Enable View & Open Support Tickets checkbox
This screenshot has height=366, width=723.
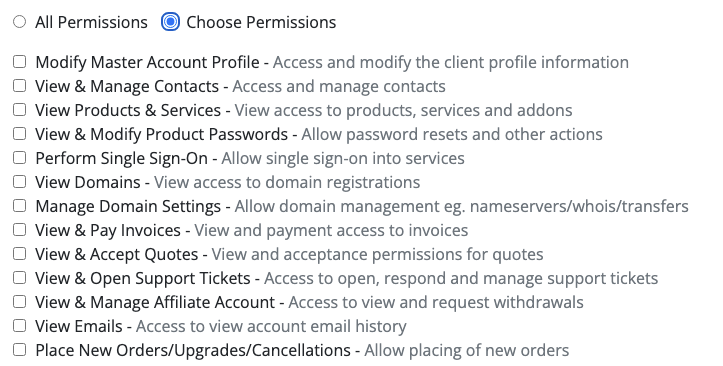[x=19, y=277]
